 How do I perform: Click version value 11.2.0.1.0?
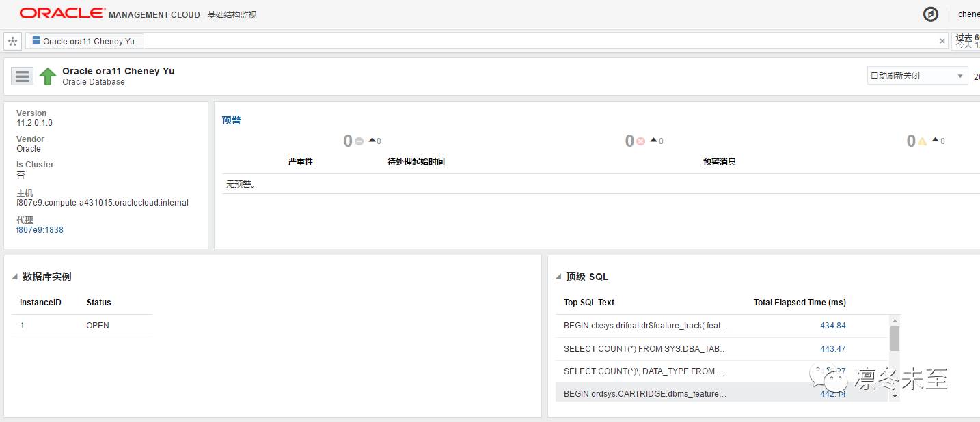34,123
